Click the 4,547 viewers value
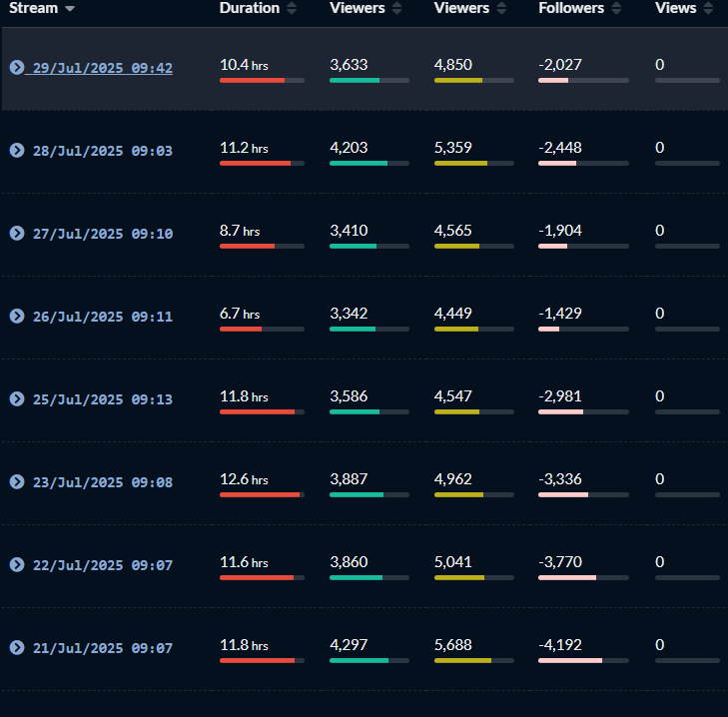 (x=453, y=396)
